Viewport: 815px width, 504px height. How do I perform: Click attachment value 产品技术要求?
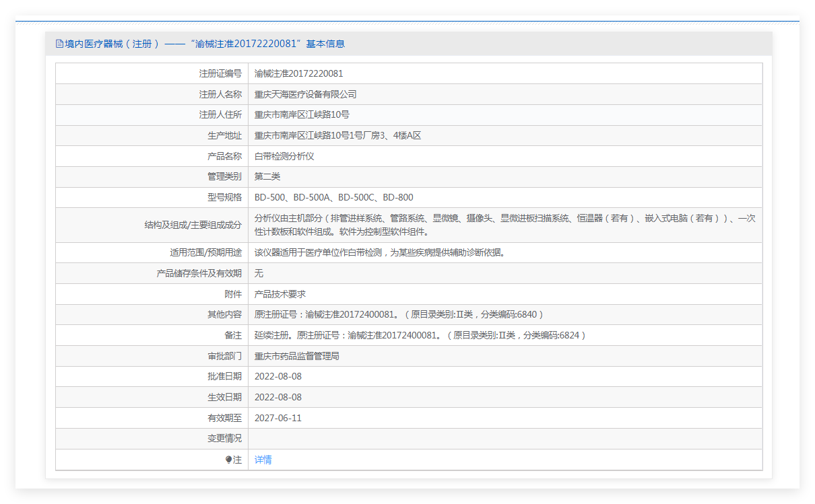pyautogui.click(x=280, y=294)
